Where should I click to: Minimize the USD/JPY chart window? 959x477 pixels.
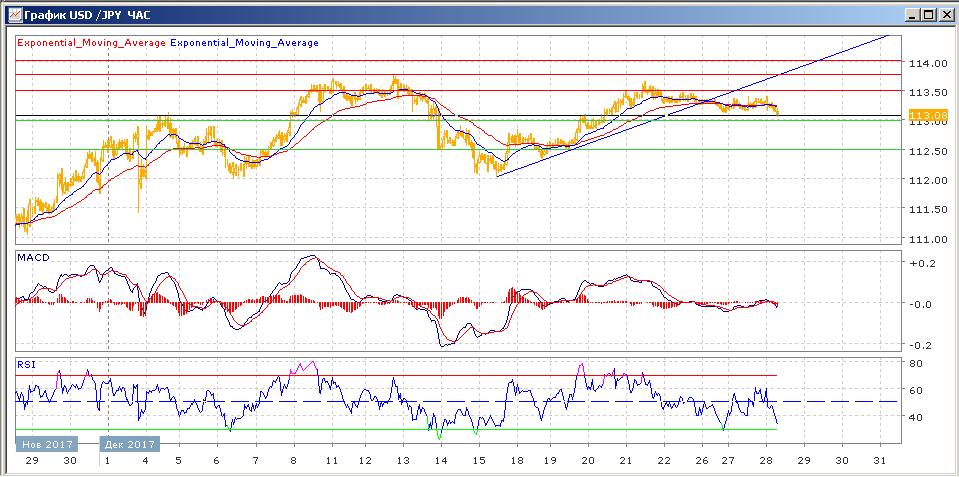911,15
